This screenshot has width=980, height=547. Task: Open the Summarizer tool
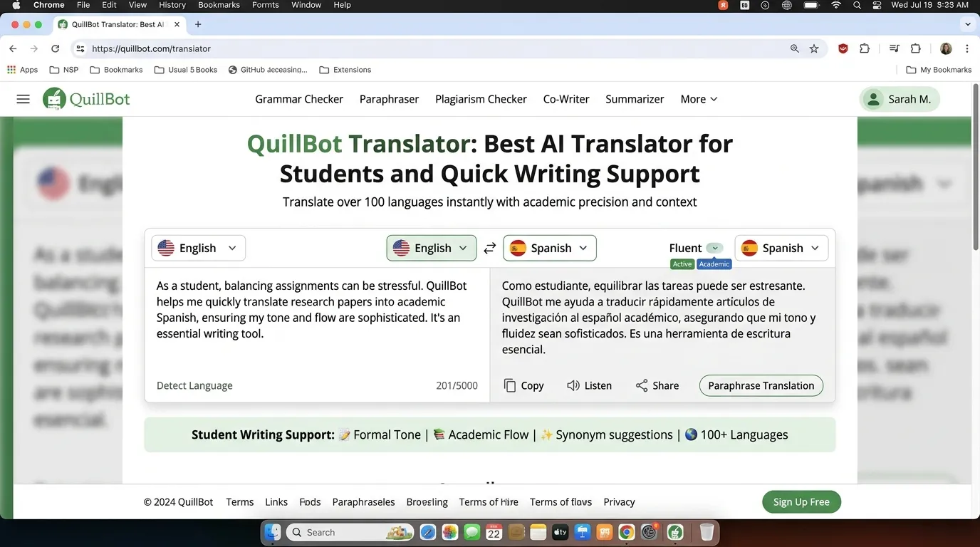coord(635,99)
